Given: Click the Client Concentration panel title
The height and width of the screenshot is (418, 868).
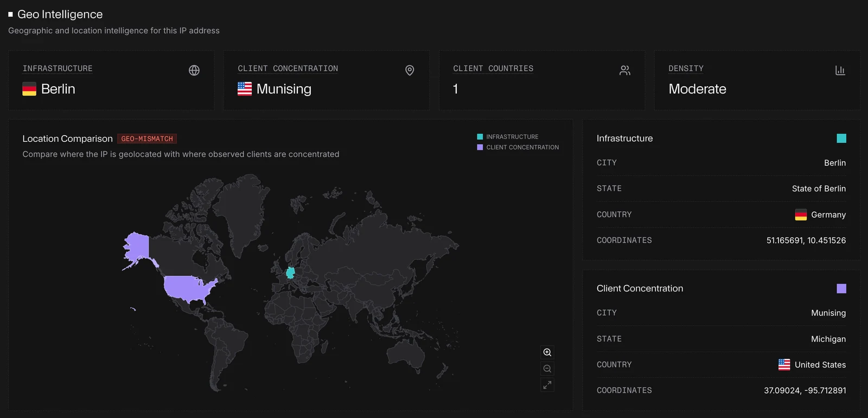Looking at the screenshot, I should coord(640,288).
